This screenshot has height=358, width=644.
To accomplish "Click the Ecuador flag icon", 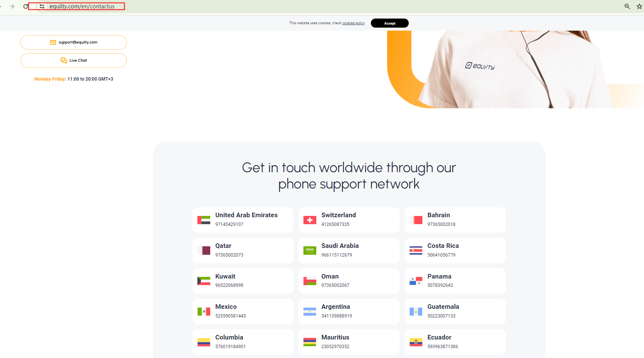I will [416, 342].
